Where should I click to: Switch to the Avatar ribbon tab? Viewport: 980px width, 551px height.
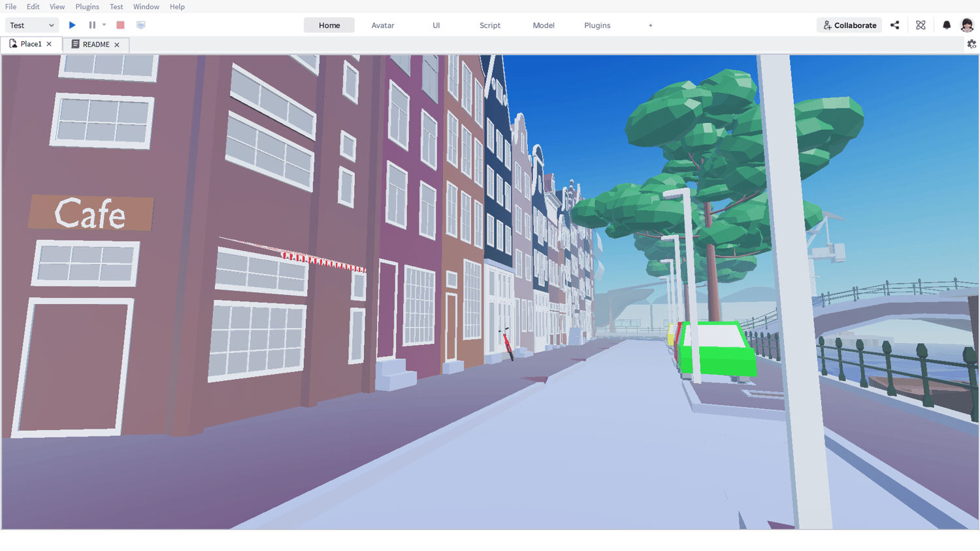coord(383,25)
